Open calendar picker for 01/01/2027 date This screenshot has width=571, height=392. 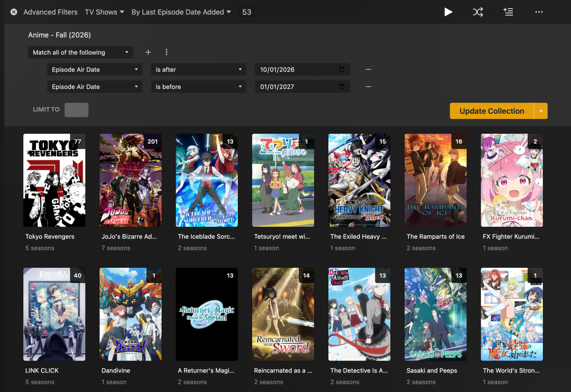pos(342,87)
